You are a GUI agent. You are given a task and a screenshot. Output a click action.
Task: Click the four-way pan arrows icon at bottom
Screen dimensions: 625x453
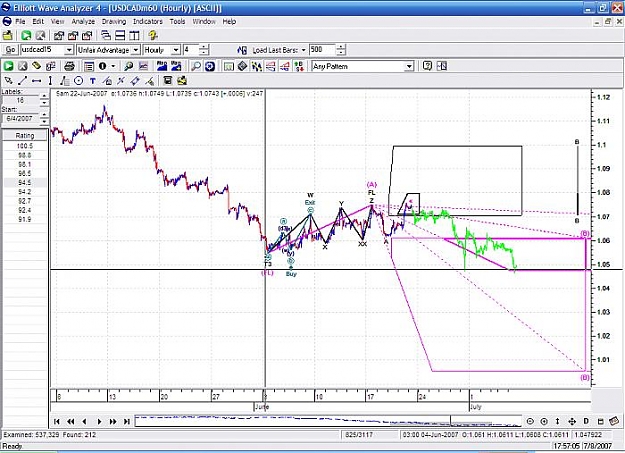[x=572, y=421]
